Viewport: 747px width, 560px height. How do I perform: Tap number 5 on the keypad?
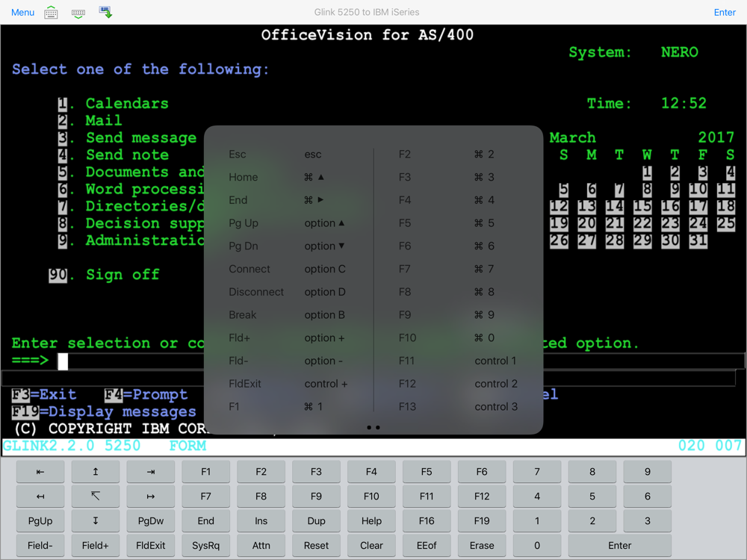[592, 497]
